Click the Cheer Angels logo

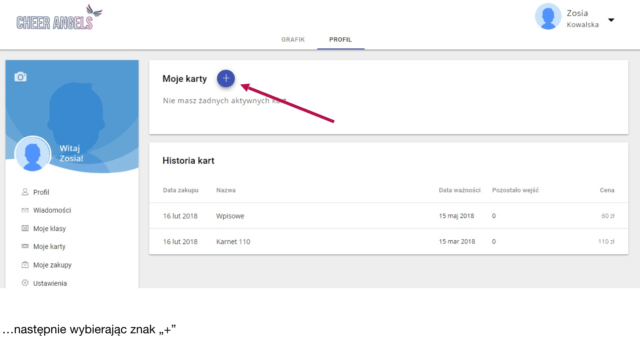point(59,18)
